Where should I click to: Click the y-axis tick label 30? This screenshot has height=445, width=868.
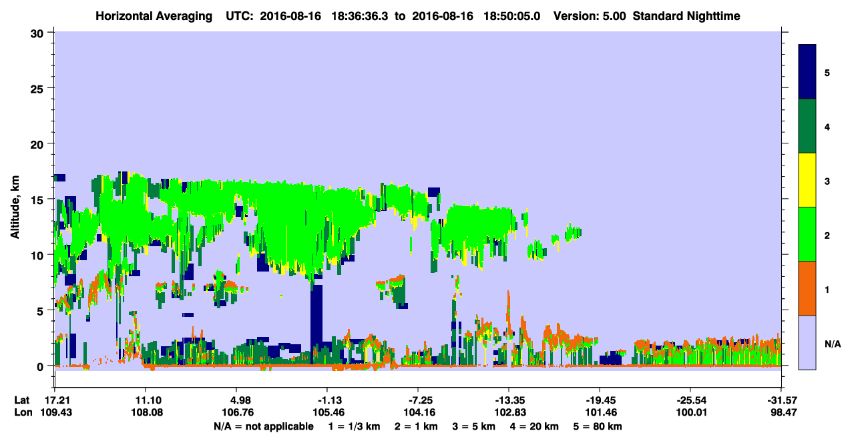tap(39, 33)
